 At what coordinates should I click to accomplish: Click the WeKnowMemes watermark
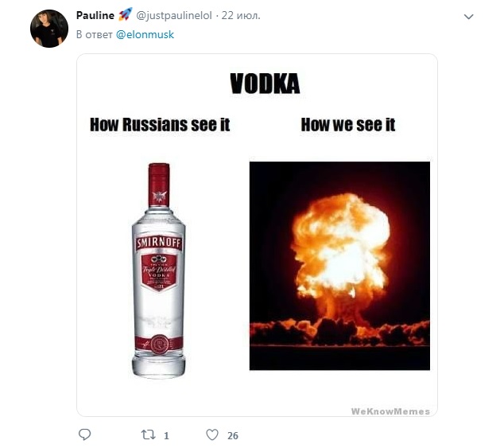point(390,411)
